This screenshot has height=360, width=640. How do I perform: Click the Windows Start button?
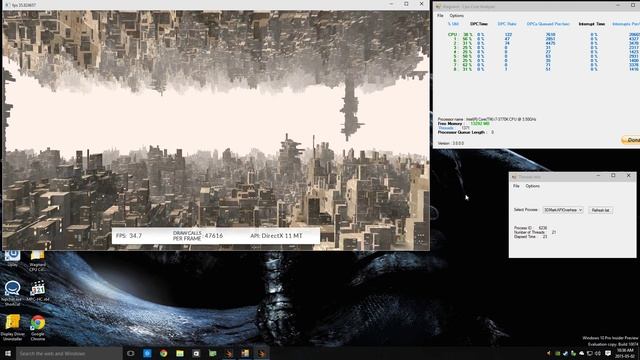coord(8,353)
